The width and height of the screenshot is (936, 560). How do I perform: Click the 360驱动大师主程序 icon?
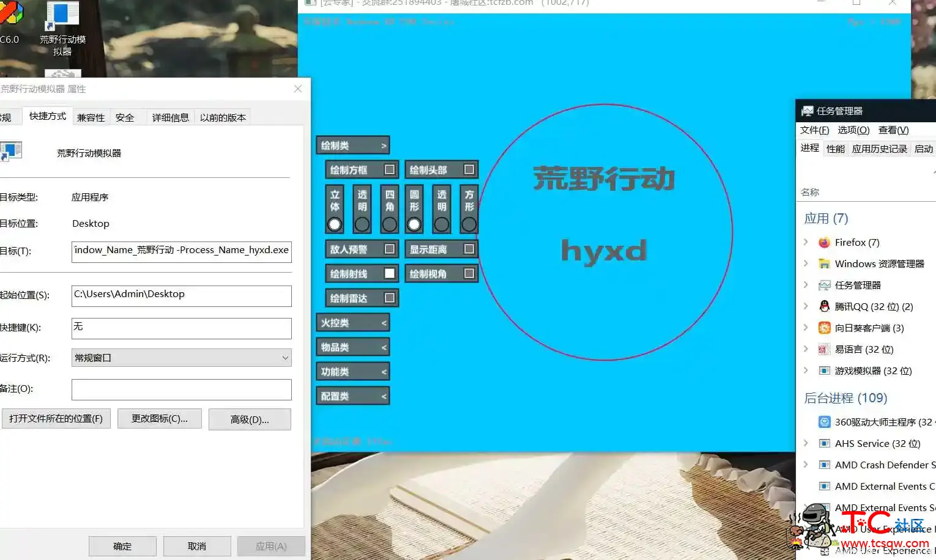[x=825, y=422]
